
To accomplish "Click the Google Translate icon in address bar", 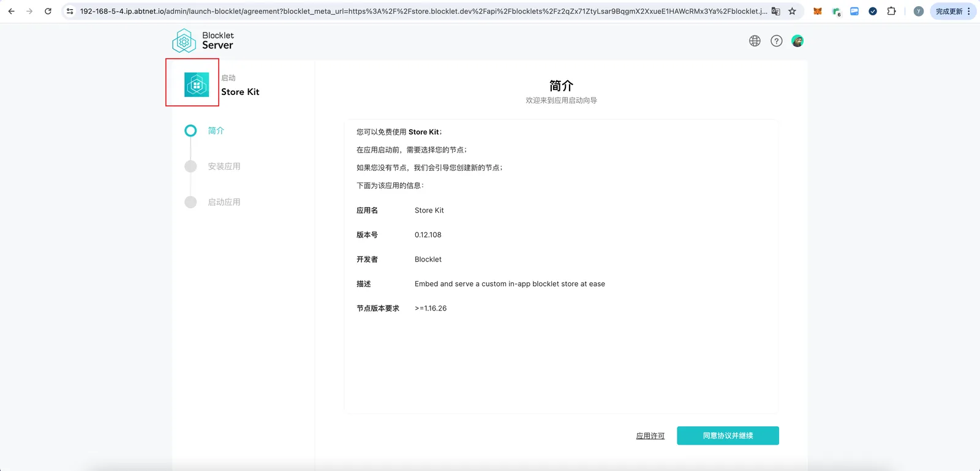I will [x=775, y=11].
